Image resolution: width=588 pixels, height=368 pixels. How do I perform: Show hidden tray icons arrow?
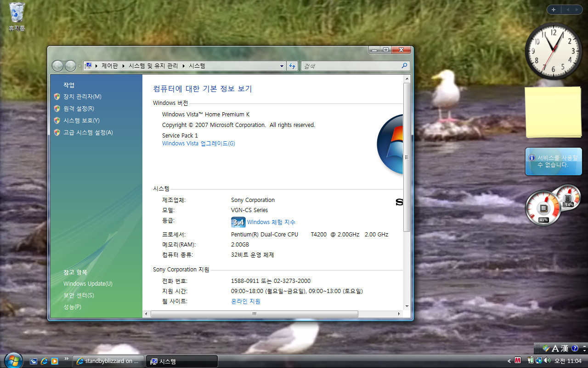(x=509, y=361)
